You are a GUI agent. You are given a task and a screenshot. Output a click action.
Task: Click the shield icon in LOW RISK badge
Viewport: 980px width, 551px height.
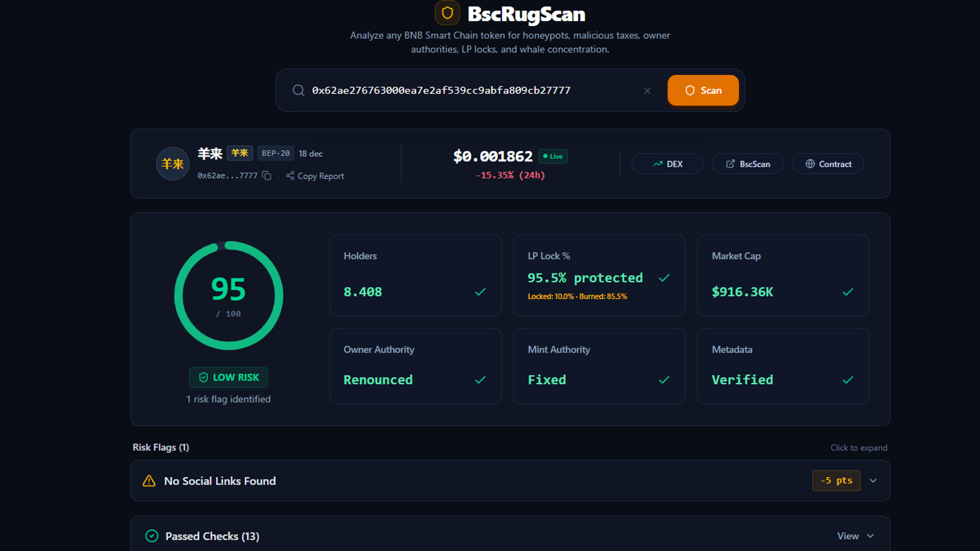pyautogui.click(x=203, y=377)
